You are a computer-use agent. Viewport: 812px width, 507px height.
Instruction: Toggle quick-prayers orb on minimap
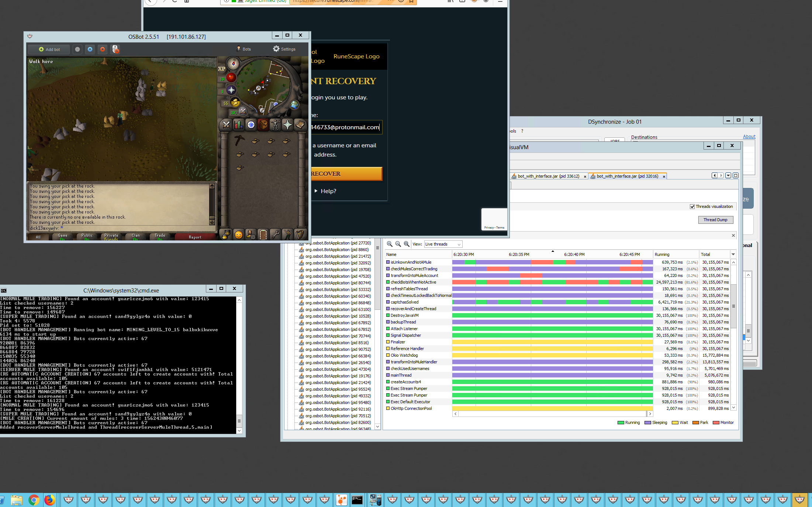231,90
